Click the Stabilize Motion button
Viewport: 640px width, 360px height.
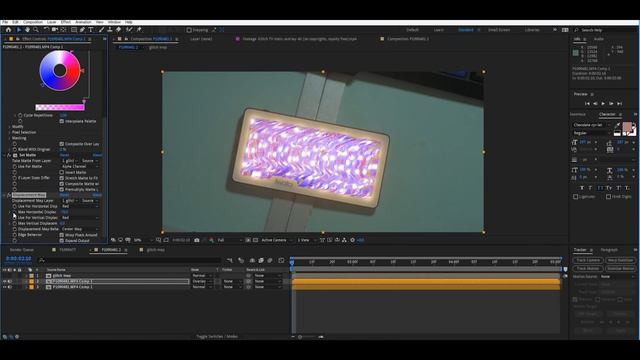click(620, 268)
